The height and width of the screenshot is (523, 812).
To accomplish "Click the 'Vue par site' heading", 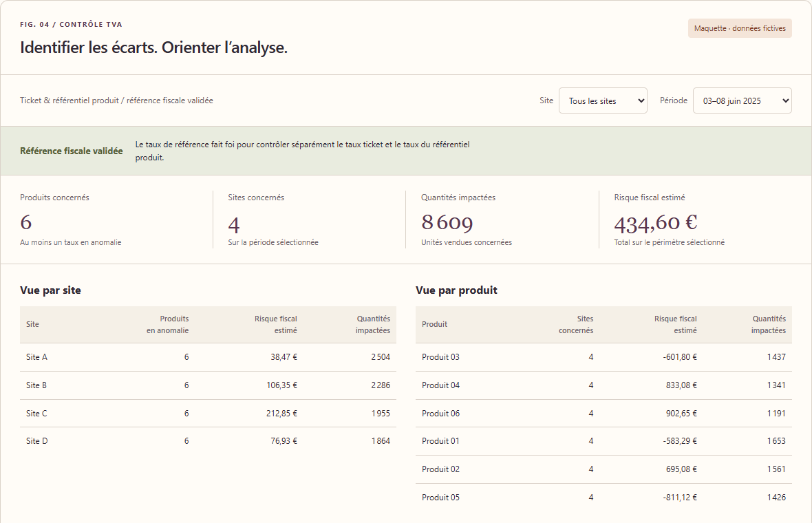I will click(x=50, y=290).
